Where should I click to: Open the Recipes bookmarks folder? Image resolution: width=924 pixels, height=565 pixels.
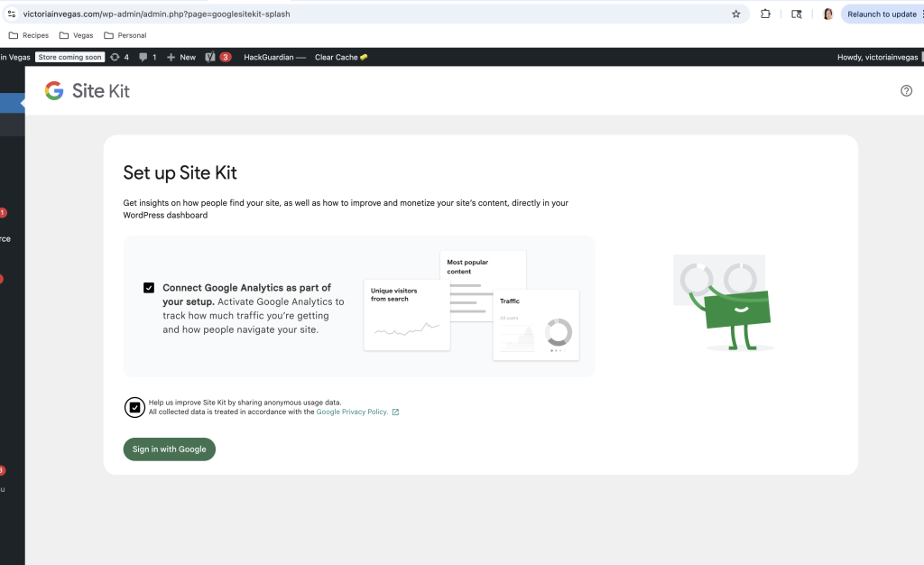(x=29, y=35)
